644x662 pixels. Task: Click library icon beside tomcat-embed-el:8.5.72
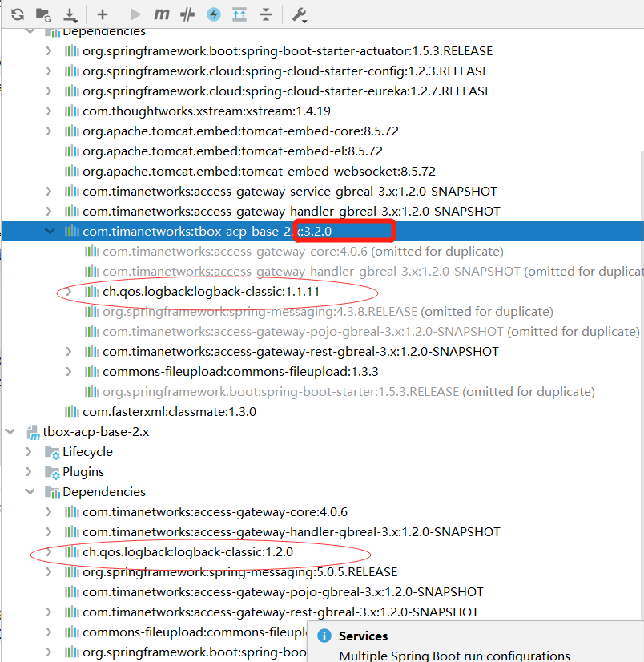72,151
